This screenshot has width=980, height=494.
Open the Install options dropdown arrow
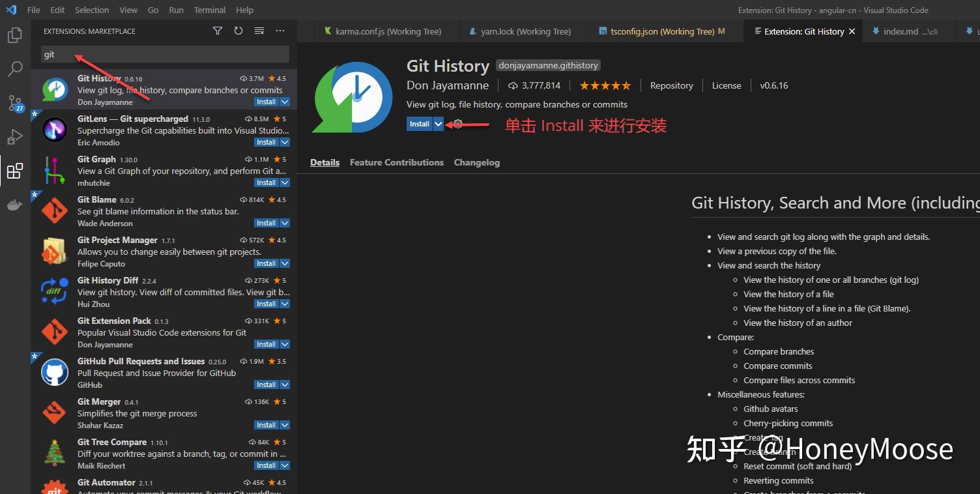point(437,123)
